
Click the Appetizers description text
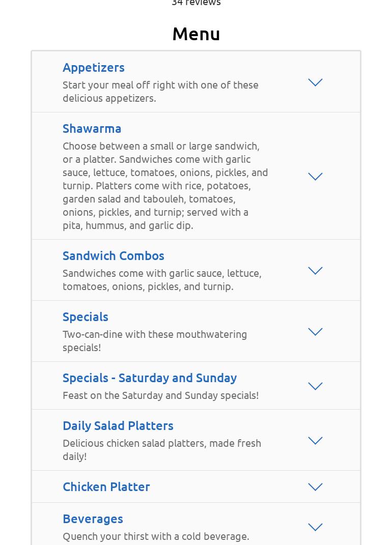(x=160, y=91)
